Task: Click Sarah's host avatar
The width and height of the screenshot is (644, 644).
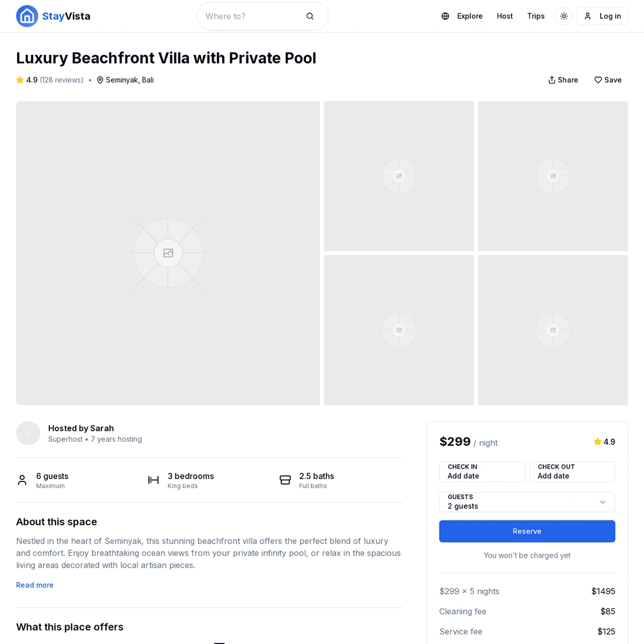Action: click(28, 433)
